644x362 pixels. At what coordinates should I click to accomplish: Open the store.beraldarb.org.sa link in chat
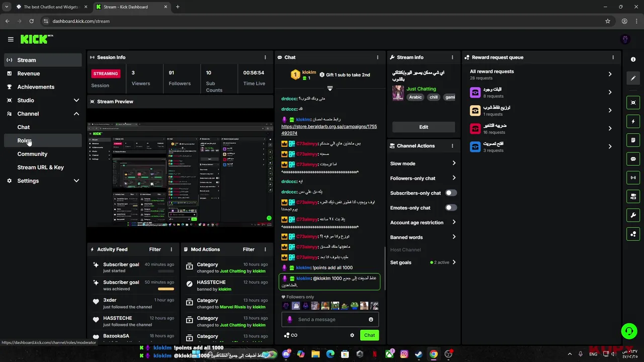329,130
